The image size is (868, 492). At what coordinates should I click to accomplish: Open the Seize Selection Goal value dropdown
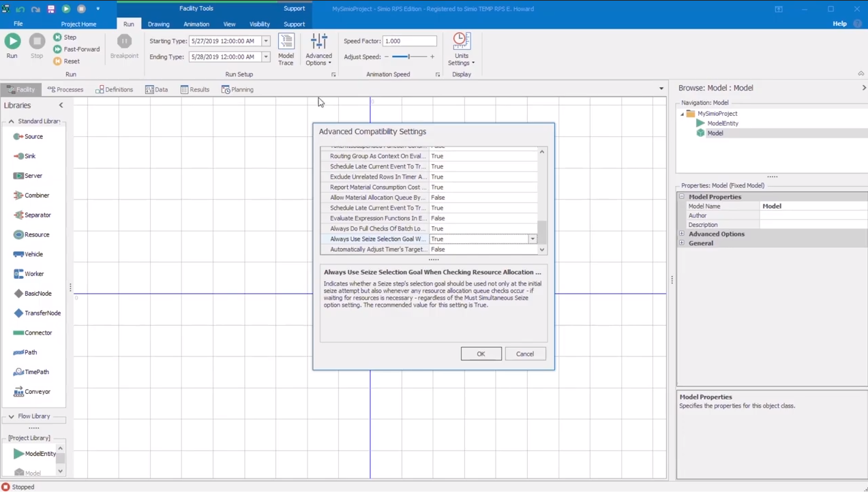(x=533, y=239)
